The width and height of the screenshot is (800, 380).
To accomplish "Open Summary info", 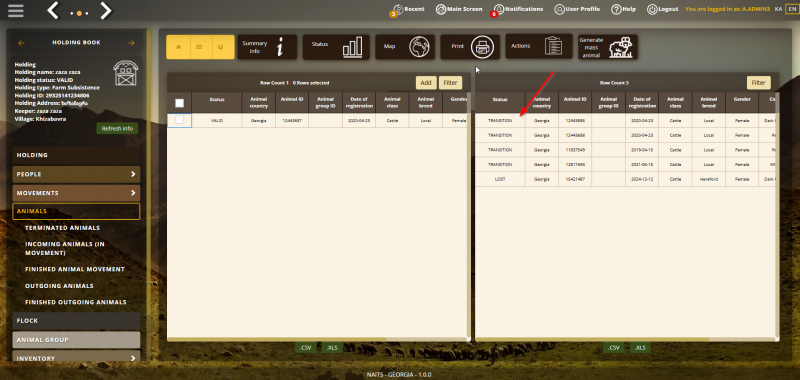I will (267, 47).
